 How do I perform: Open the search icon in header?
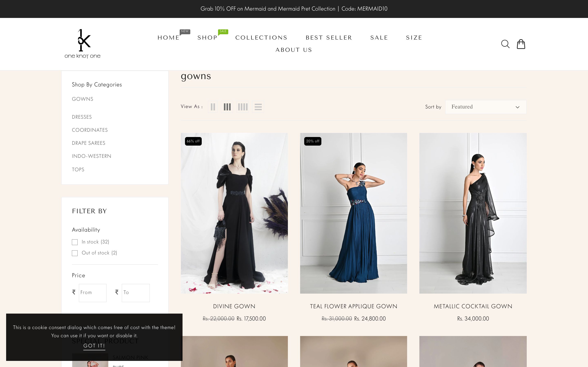pos(505,44)
